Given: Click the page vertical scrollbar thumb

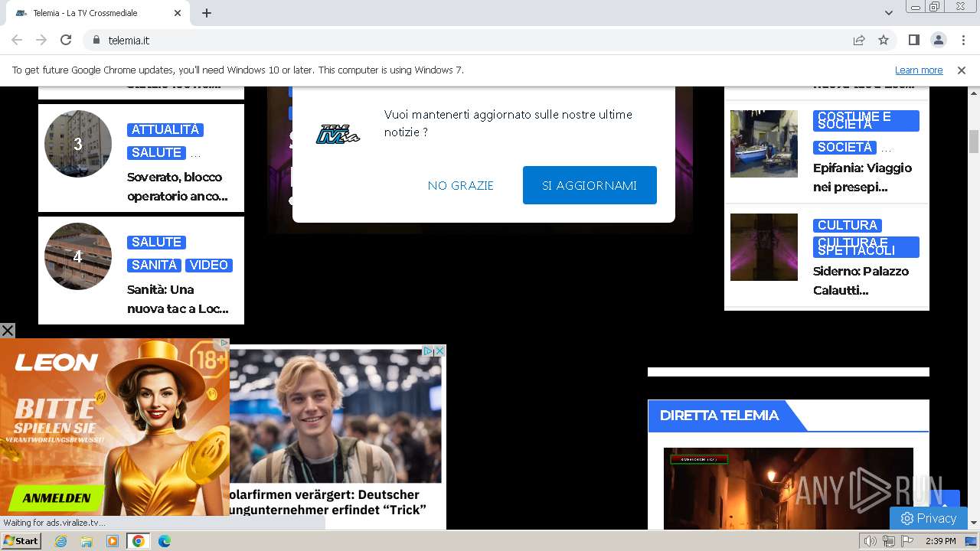Looking at the screenshot, I should click(974, 142).
